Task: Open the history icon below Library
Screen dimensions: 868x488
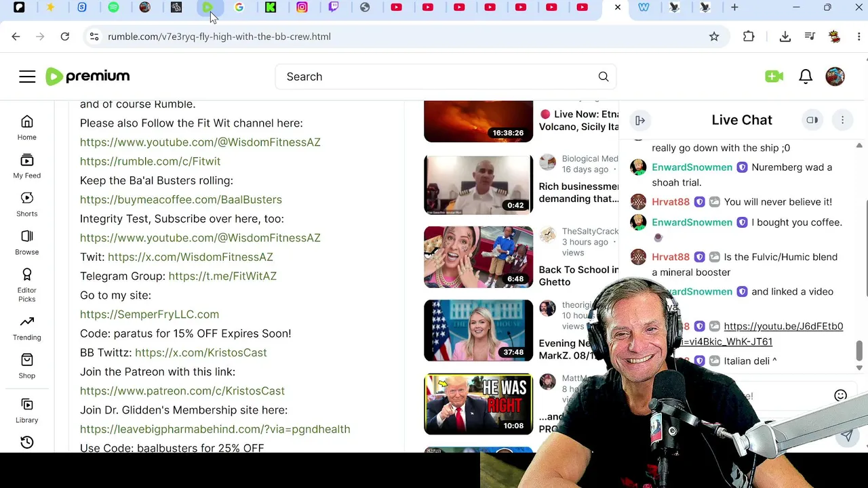Action: pos(27,443)
